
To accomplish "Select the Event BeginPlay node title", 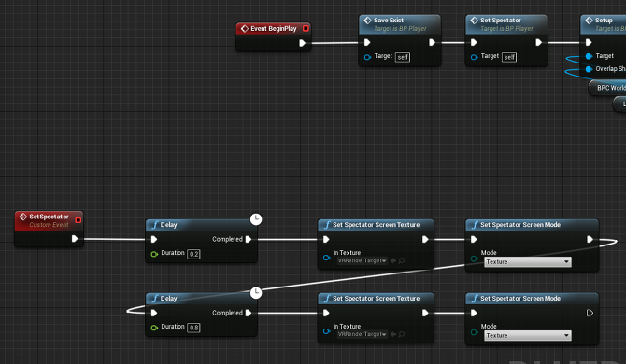I will click(274, 28).
